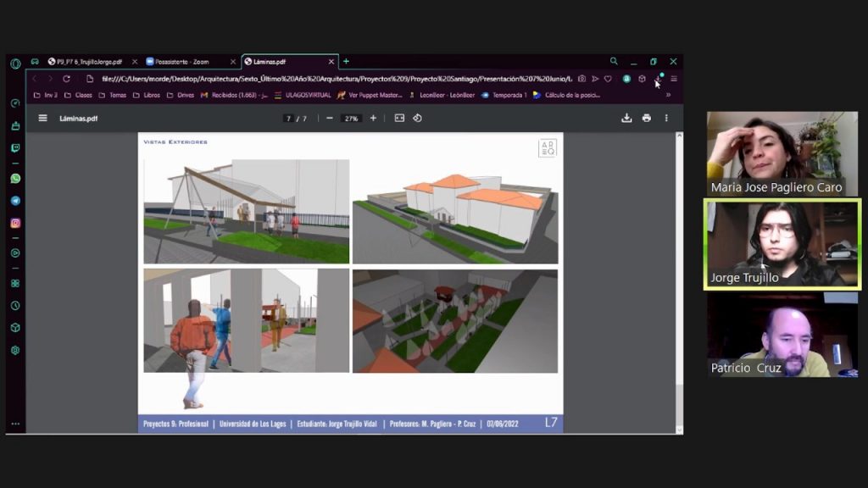
Task: Zoom in on PDF with plus button
Action: coord(373,118)
